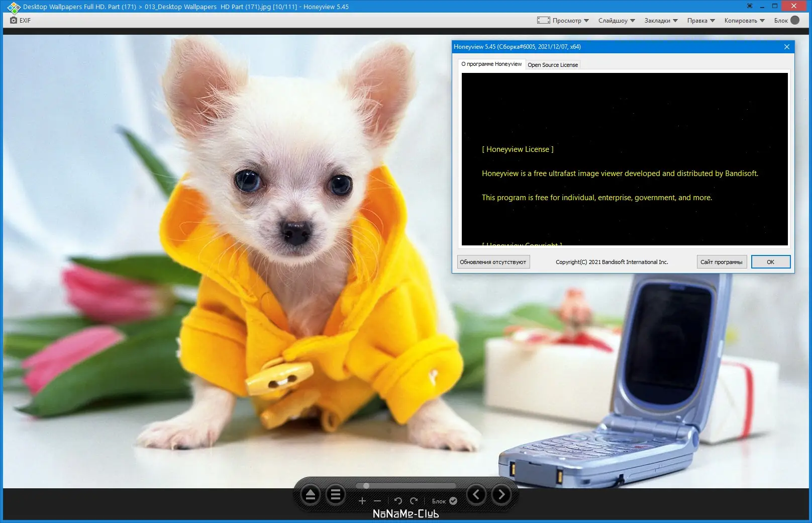Rotate image clockwise
812x523 pixels.
[414, 501]
